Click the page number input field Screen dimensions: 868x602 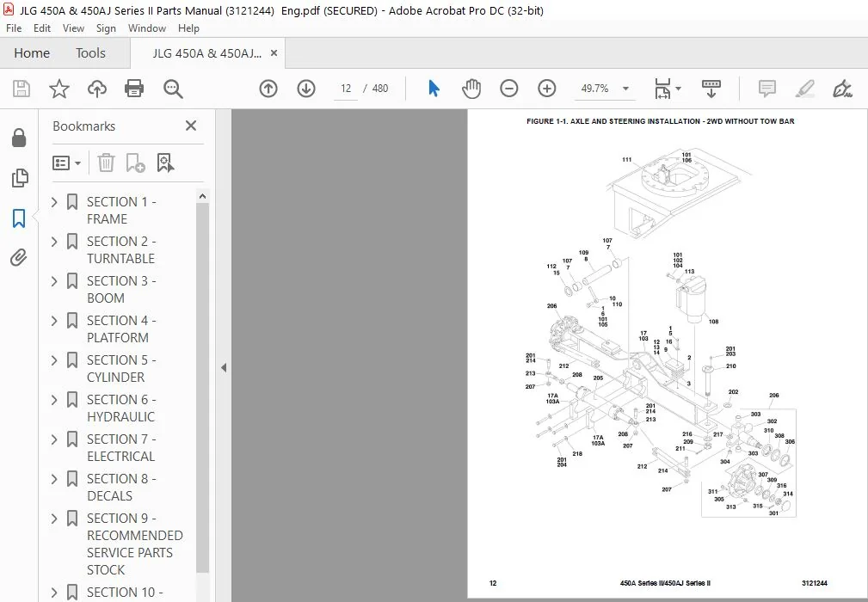click(x=346, y=89)
